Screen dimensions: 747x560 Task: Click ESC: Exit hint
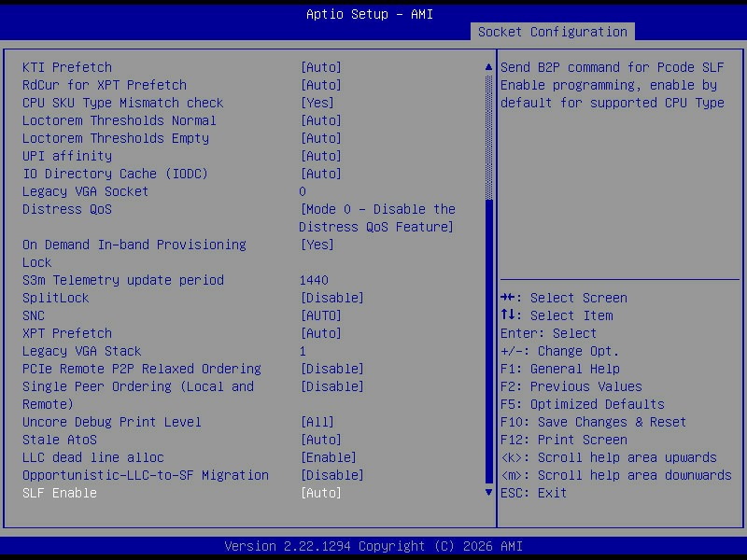pyautogui.click(x=533, y=493)
